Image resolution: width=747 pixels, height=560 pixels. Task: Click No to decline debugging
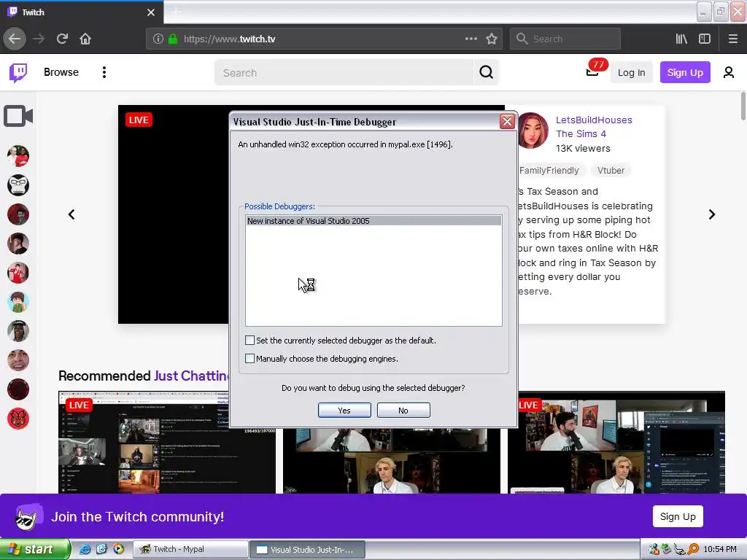point(403,411)
